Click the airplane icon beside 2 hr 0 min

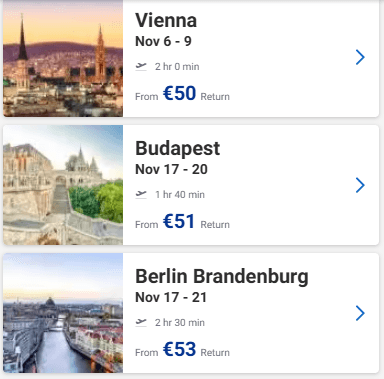click(141, 67)
